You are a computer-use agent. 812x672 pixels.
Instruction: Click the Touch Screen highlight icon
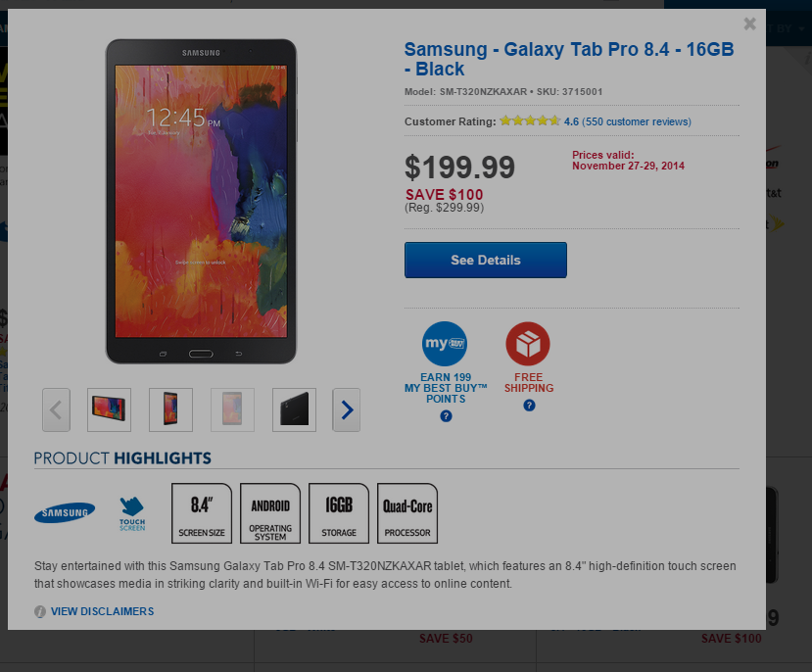pyautogui.click(x=132, y=512)
